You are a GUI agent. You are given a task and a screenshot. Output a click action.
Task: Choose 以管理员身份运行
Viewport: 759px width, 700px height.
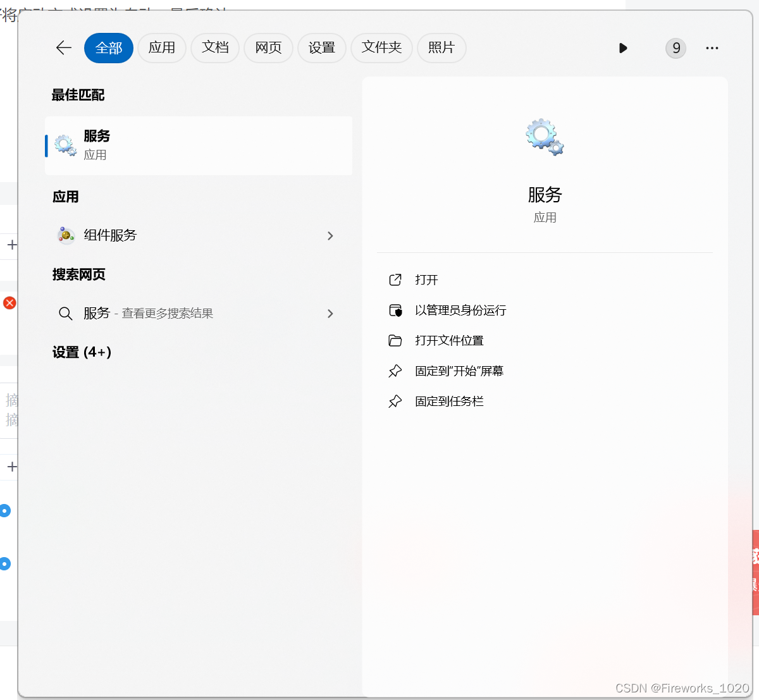(x=545, y=310)
